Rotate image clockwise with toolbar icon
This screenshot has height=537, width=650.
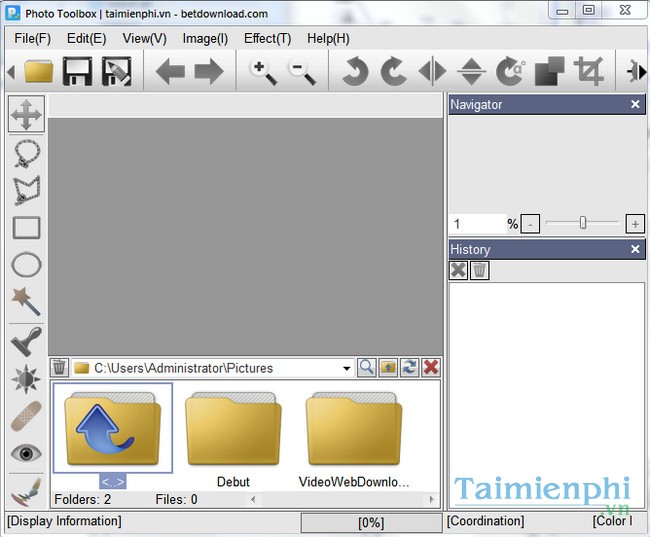pos(393,71)
